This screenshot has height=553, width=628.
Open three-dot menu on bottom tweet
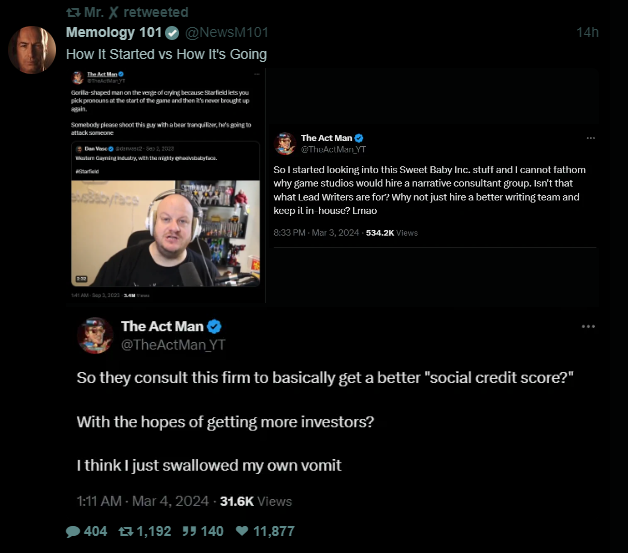588,327
